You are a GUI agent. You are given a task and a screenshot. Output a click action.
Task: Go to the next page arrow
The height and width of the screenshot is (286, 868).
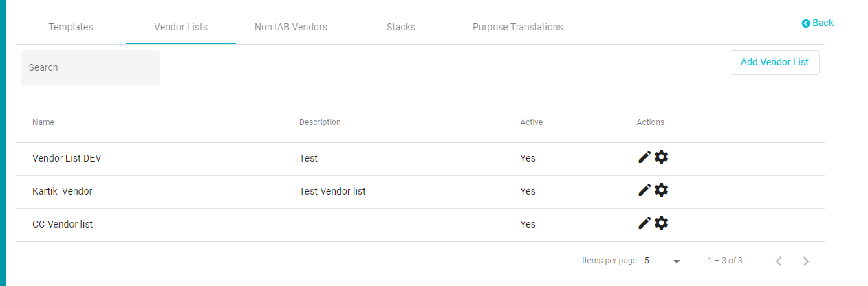point(806,261)
